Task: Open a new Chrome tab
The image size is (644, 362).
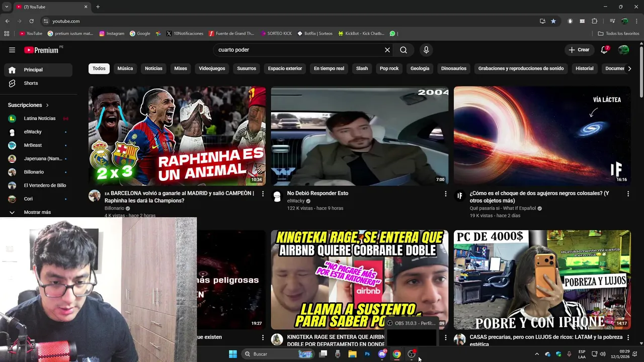Action: coord(98,7)
